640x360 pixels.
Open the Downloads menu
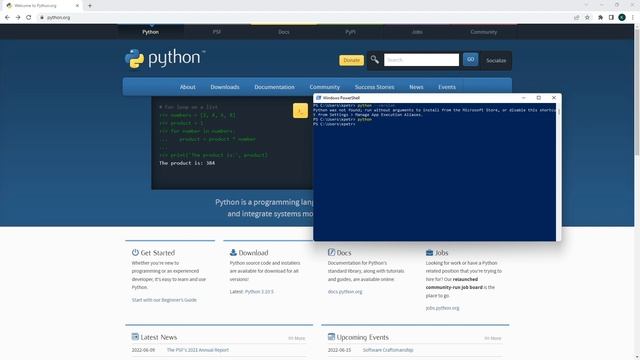point(225,87)
